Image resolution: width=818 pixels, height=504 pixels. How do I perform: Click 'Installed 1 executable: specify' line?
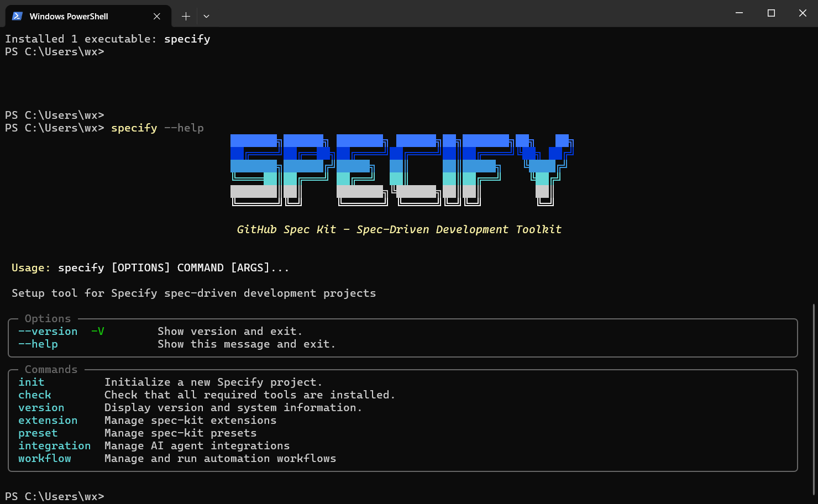108,39
